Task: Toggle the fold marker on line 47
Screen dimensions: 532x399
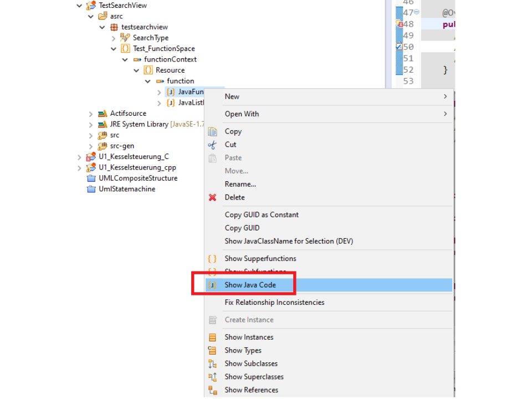Action: pos(417,12)
